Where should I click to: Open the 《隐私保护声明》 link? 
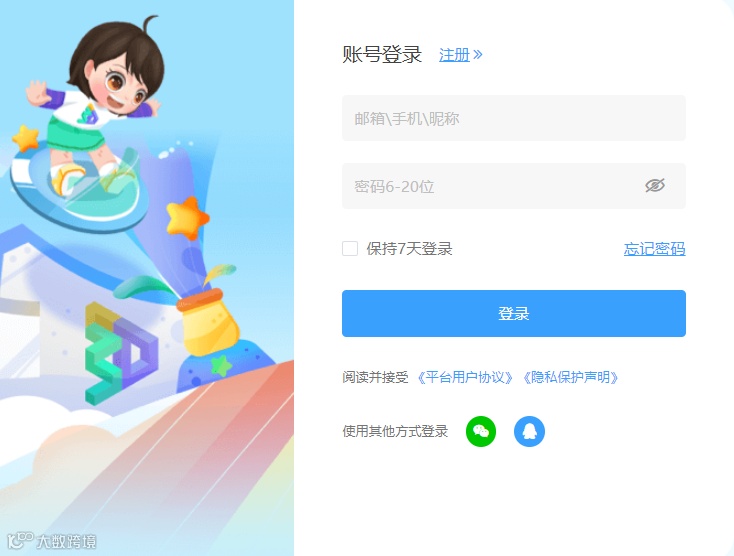pyautogui.click(x=570, y=377)
